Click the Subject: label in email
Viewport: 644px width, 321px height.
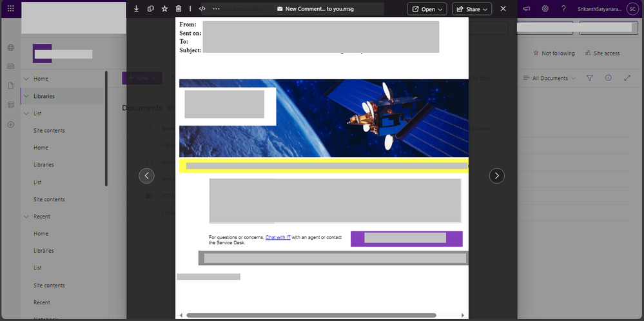[x=191, y=50]
